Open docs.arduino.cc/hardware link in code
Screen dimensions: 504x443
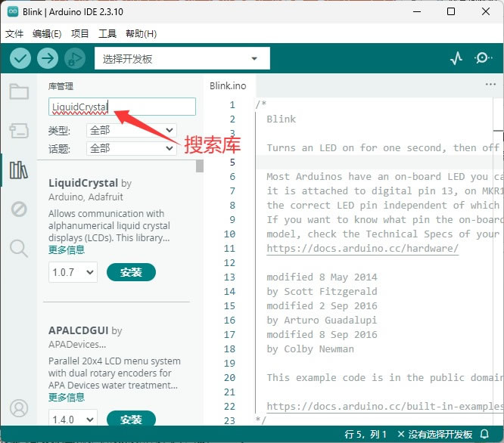pos(362,249)
